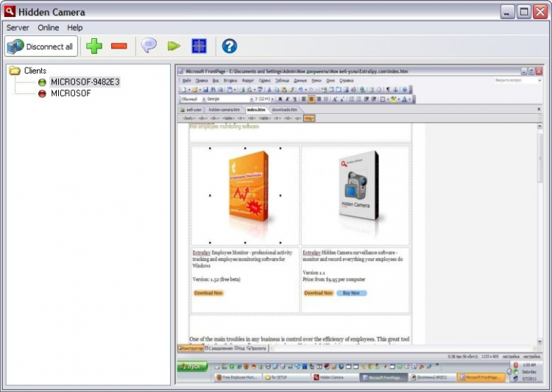Open the Help menu of Hidden Camera
The height and width of the screenshot is (392, 552).
[x=74, y=27]
